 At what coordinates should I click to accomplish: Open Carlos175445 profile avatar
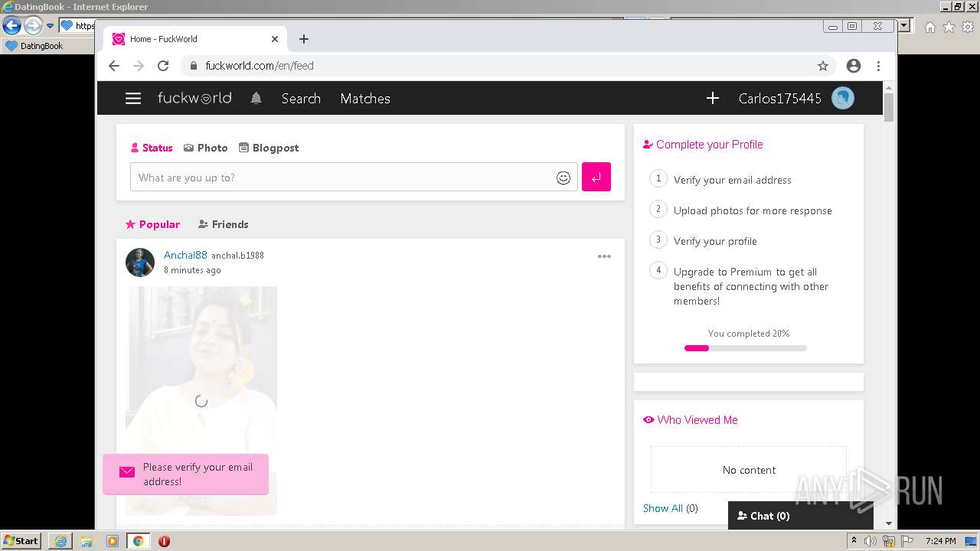coord(843,98)
